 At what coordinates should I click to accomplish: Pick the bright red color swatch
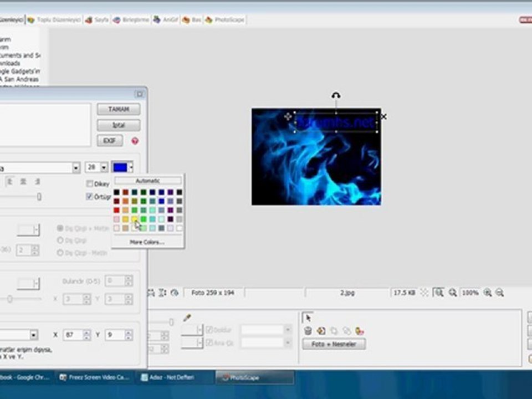117,211
